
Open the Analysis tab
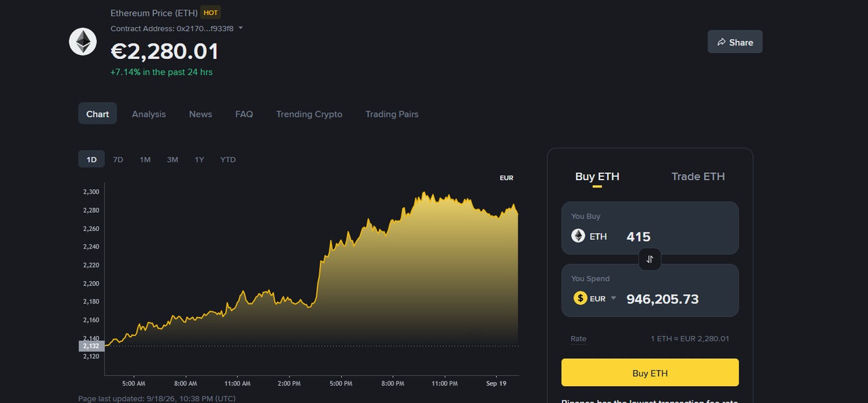click(x=149, y=114)
